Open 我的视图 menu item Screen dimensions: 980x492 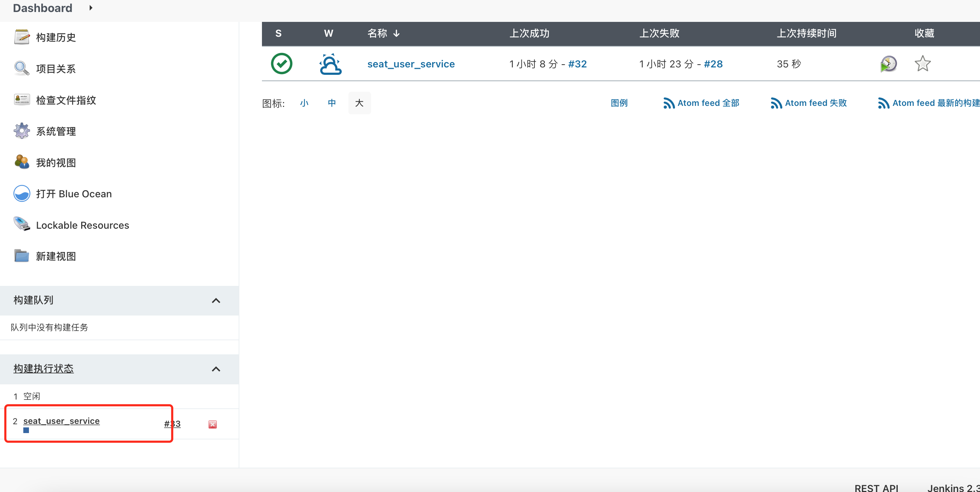coord(56,163)
